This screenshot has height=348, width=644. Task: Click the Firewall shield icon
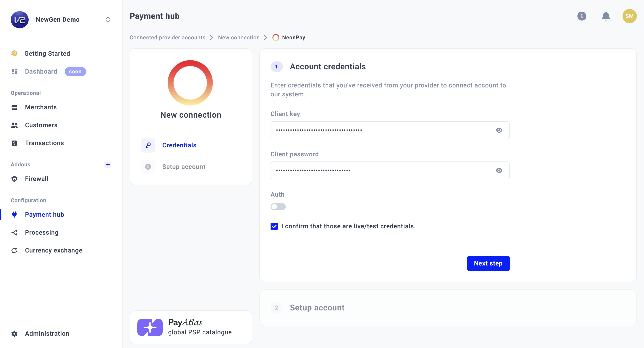pyautogui.click(x=15, y=179)
